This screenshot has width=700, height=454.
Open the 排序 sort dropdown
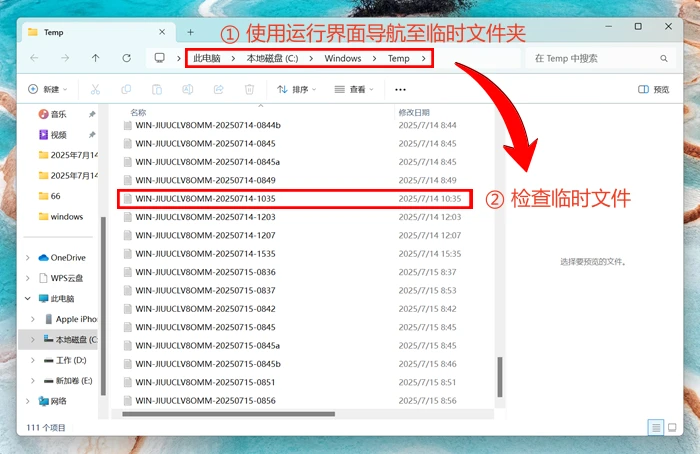297,89
